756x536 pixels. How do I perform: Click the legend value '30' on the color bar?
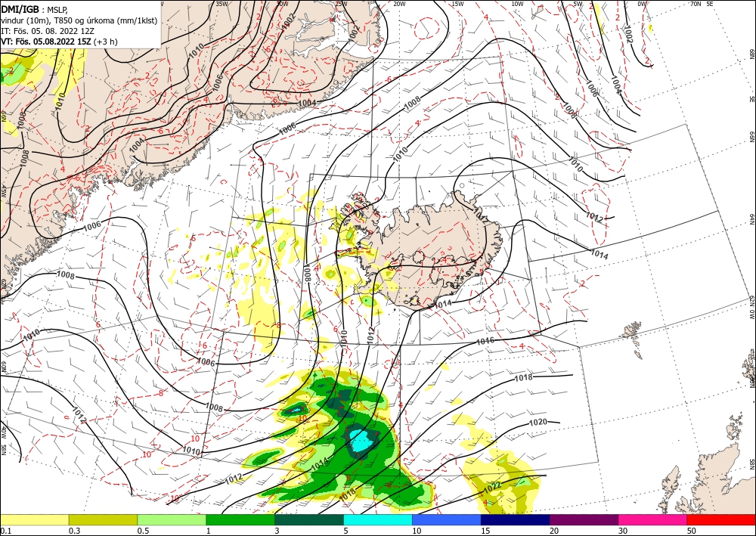pos(622,531)
